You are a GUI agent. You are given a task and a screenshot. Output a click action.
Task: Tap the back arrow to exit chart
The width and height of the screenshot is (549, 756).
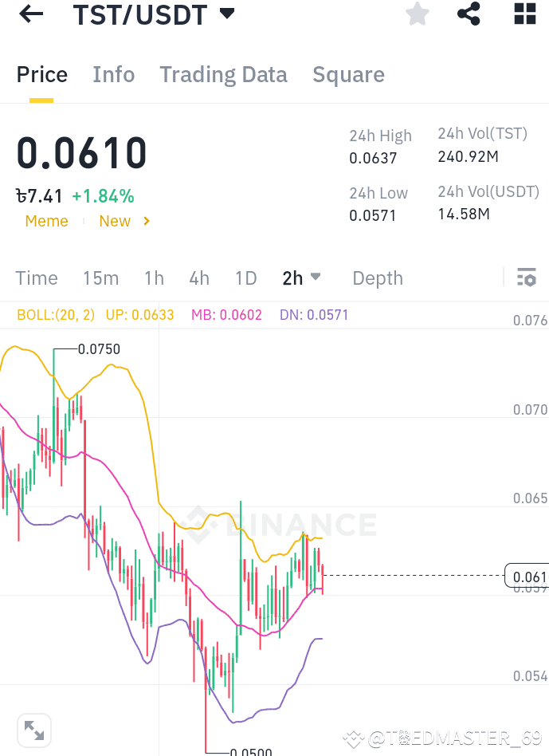click(x=30, y=14)
